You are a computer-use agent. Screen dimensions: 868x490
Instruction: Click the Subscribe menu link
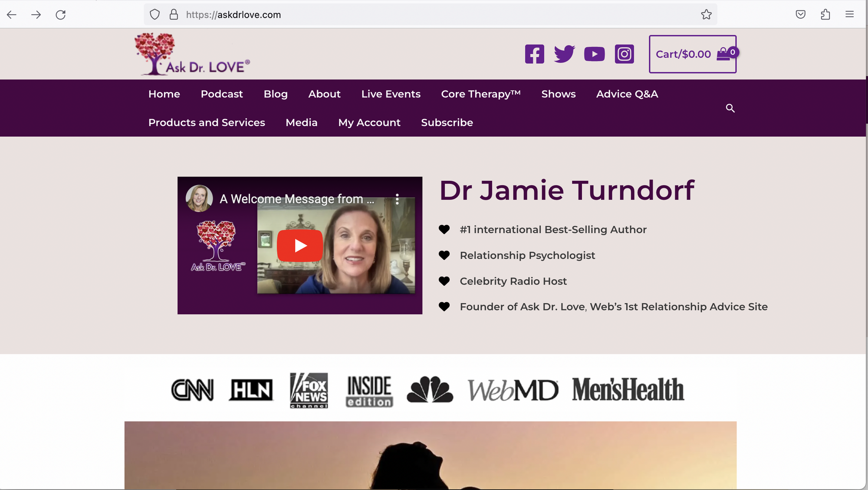(447, 123)
